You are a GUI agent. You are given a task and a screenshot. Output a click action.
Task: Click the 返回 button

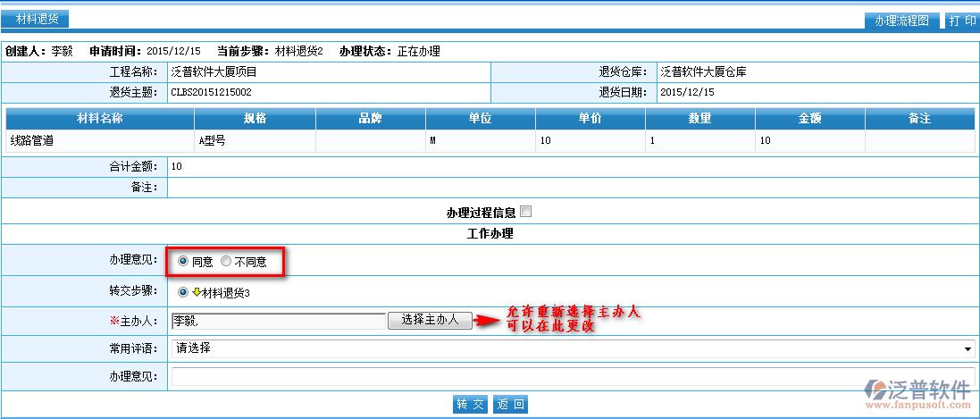(x=511, y=405)
